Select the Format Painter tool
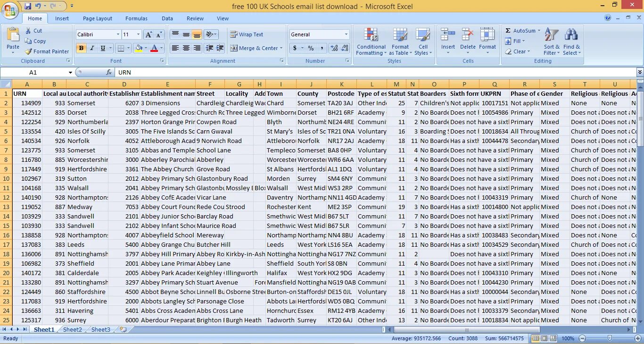 coord(47,51)
